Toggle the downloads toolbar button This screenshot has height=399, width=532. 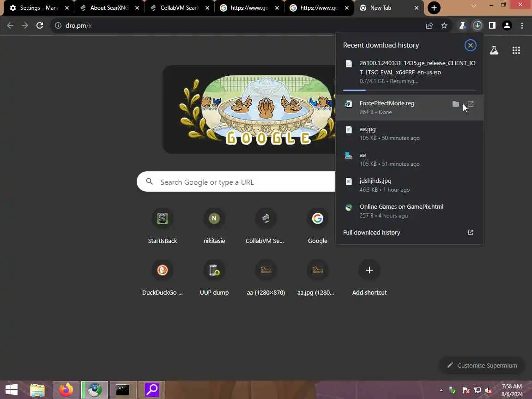click(x=478, y=25)
